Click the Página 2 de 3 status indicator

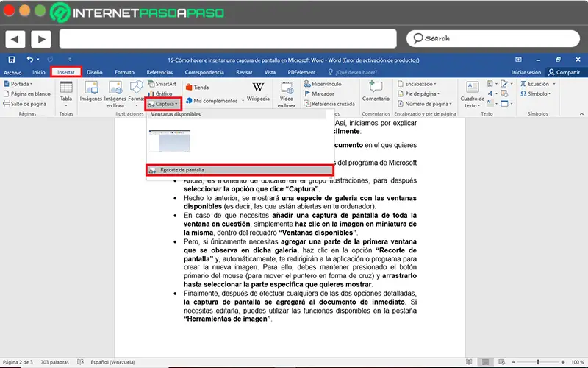18,362
